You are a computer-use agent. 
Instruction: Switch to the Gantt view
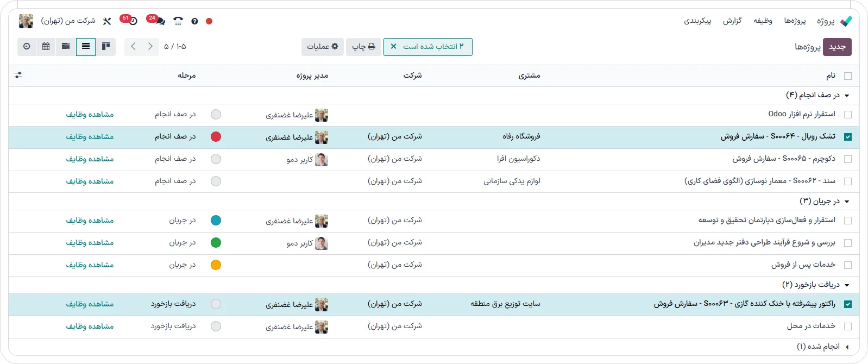pyautogui.click(x=66, y=47)
